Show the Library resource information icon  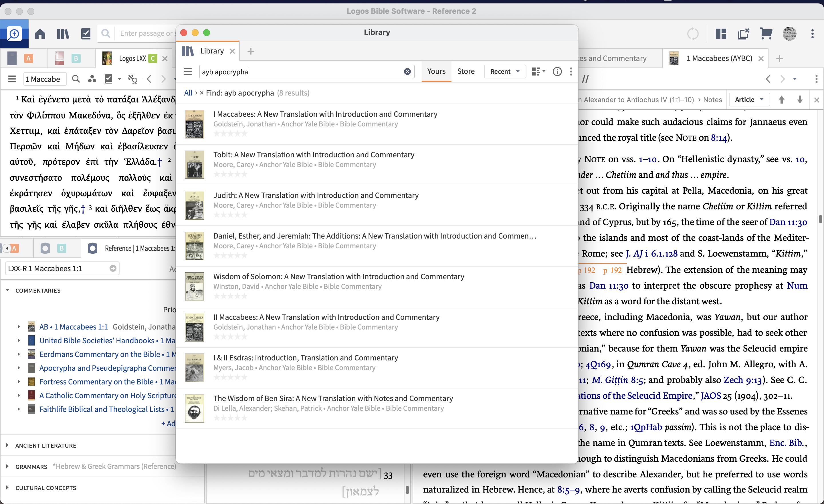[x=557, y=72]
